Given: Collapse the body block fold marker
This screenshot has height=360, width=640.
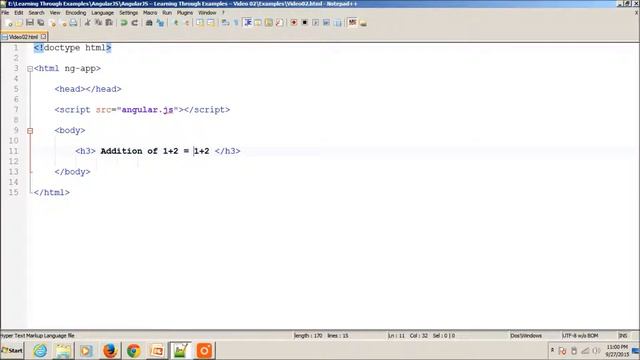Looking at the screenshot, I should coord(30,131).
